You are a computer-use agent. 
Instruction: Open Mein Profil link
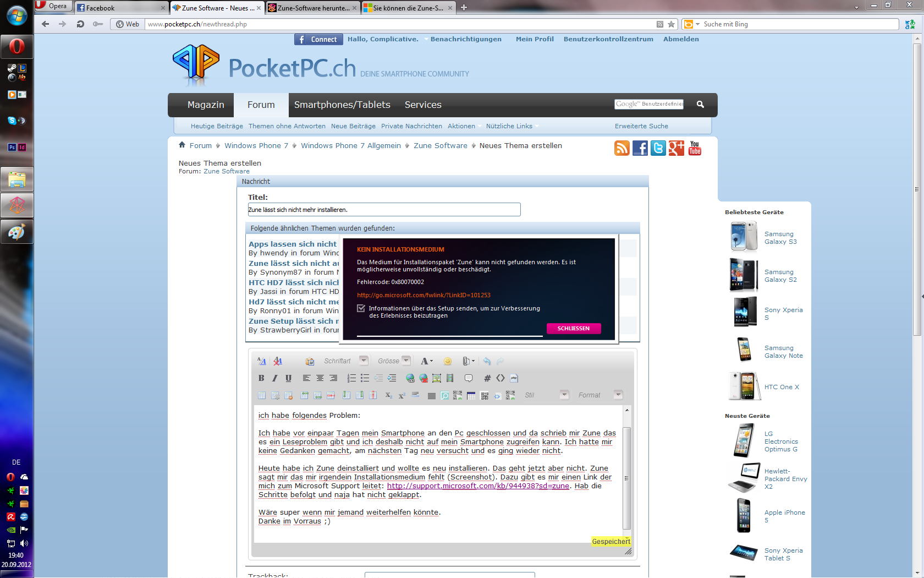pyautogui.click(x=535, y=39)
